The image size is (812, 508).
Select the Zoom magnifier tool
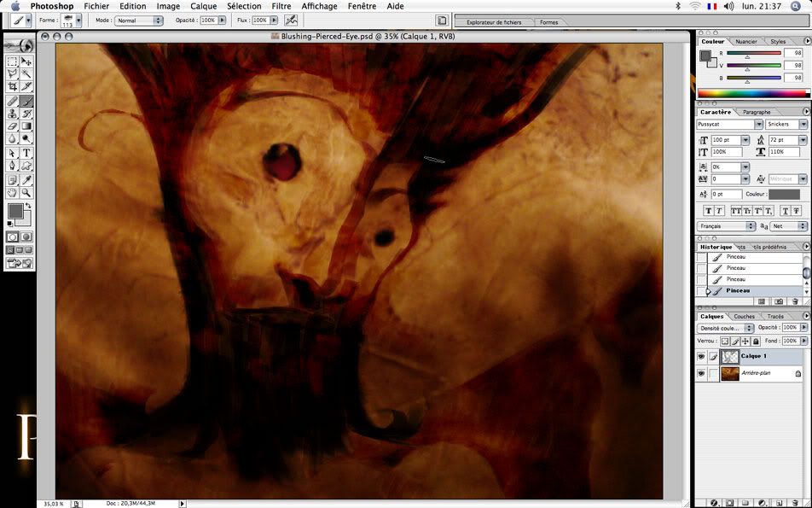(27, 193)
